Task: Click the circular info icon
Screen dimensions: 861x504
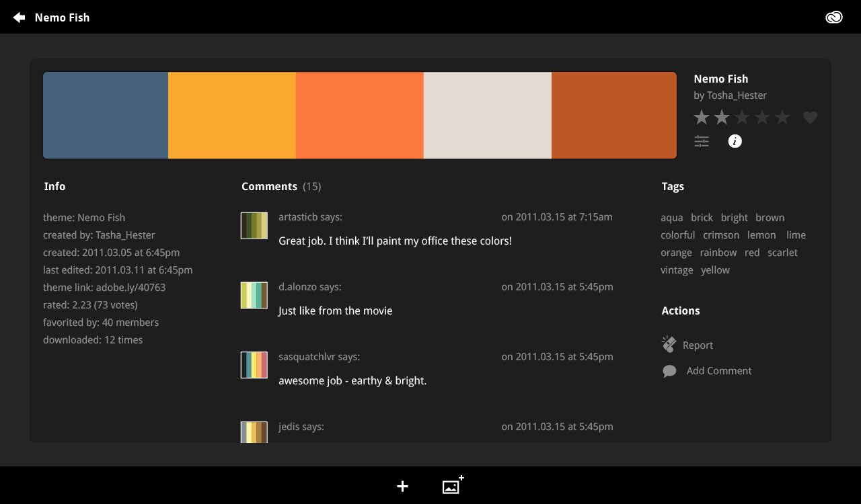Action: pyautogui.click(x=735, y=141)
